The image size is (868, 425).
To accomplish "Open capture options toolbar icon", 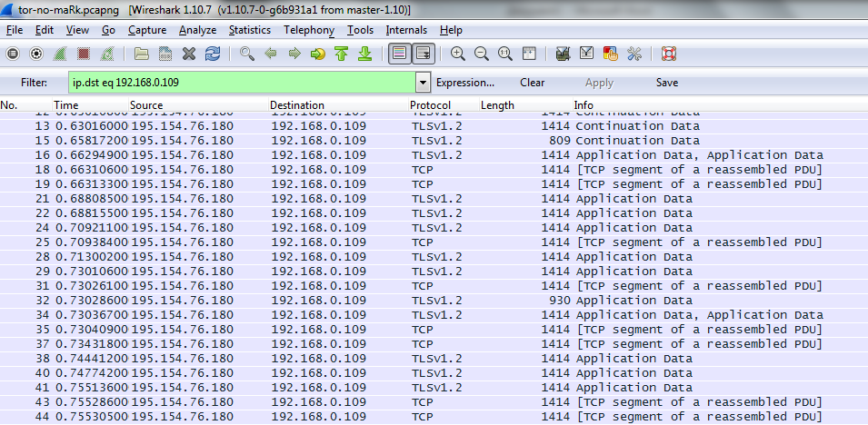I will point(36,54).
